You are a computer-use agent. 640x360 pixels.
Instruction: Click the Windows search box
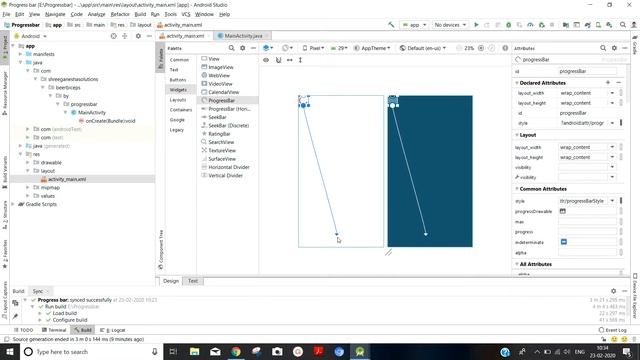tap(91, 351)
